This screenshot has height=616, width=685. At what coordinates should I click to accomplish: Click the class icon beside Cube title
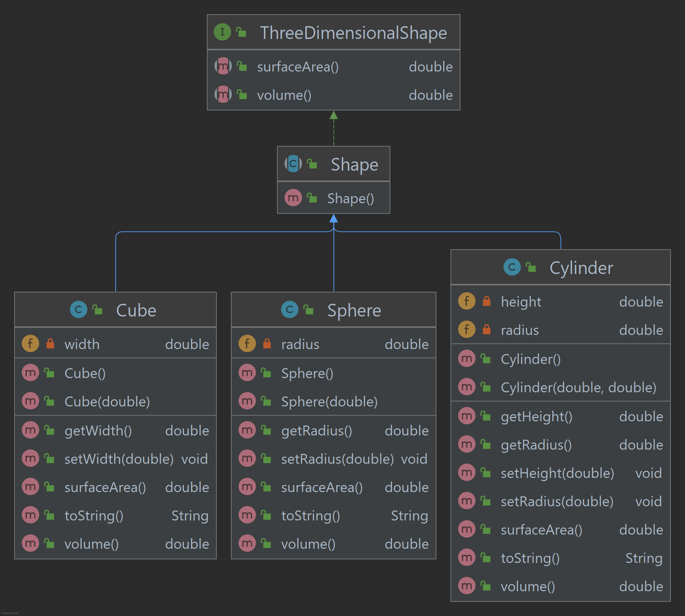tap(79, 310)
